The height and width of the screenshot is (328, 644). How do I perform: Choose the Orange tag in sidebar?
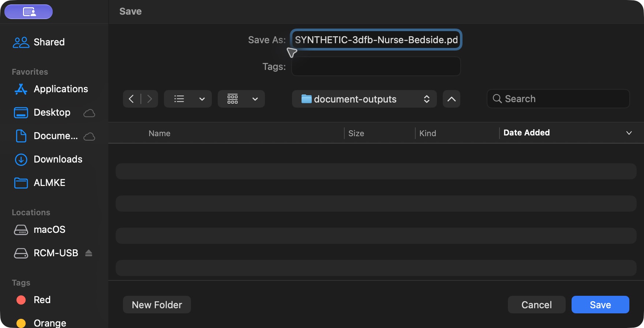pyautogui.click(x=41, y=323)
